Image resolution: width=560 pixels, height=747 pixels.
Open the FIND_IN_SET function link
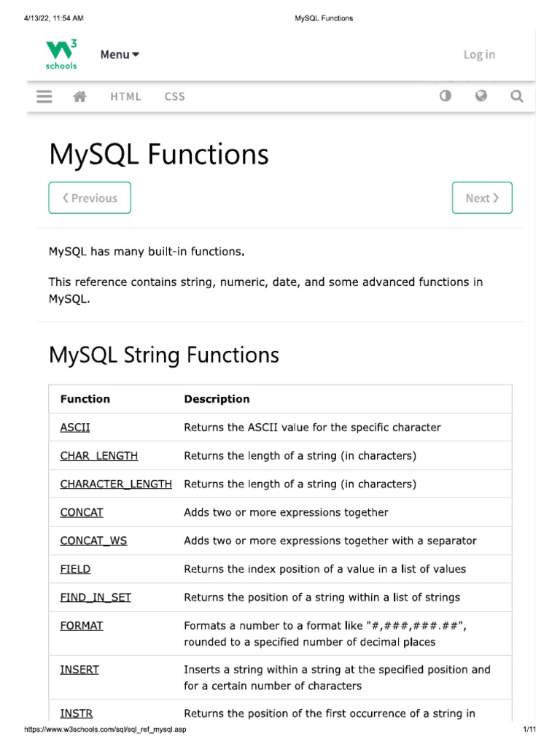click(96, 597)
